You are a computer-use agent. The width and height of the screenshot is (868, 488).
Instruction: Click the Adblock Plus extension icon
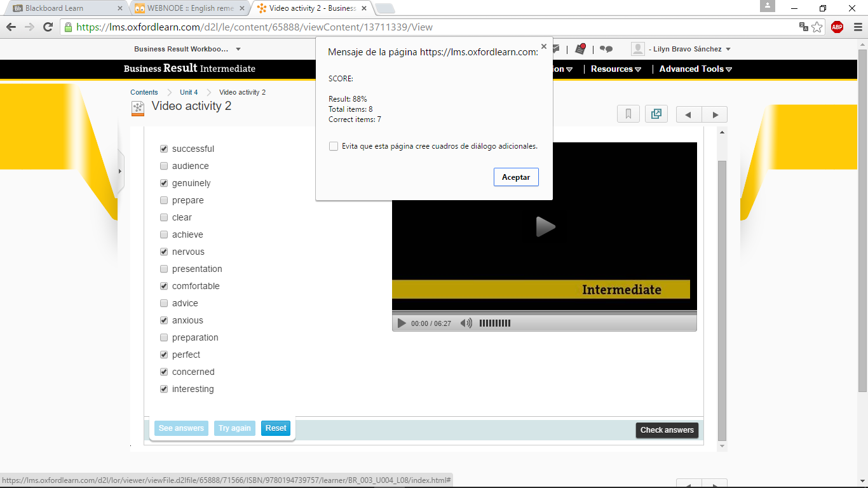point(837,27)
